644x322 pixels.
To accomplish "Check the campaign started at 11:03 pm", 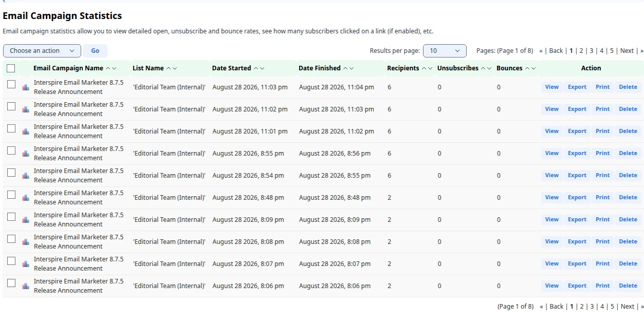I will pyautogui.click(x=11, y=84).
